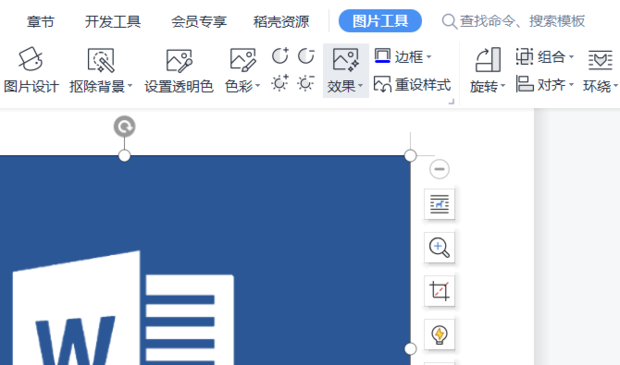Expand the 对齐 dropdown arrow
Screen dimensions: 620x365
pyautogui.click(x=571, y=85)
